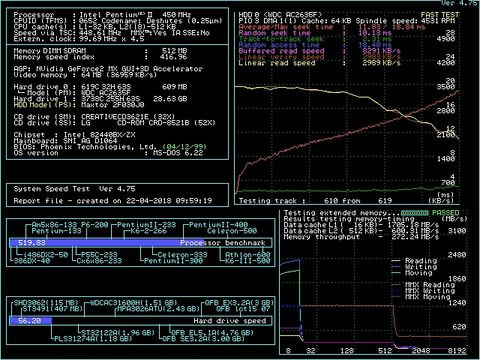The width and height of the screenshot is (480, 360).
Task: Click the Cx6x86-233 reference label
Action: click(99, 261)
